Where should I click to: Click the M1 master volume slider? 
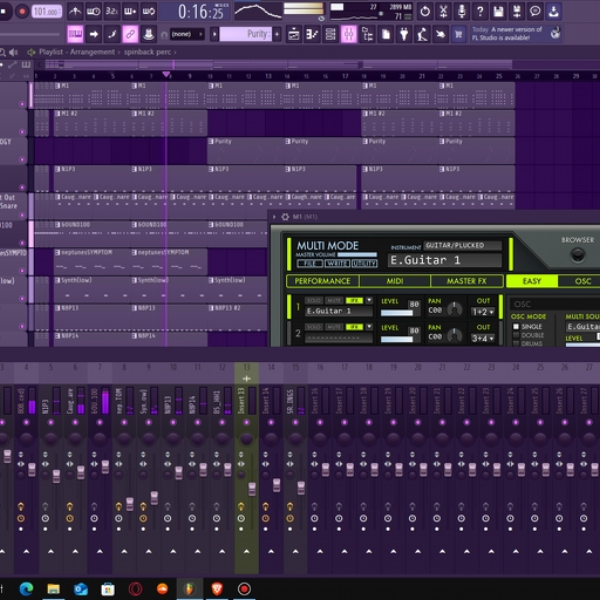tap(357, 254)
